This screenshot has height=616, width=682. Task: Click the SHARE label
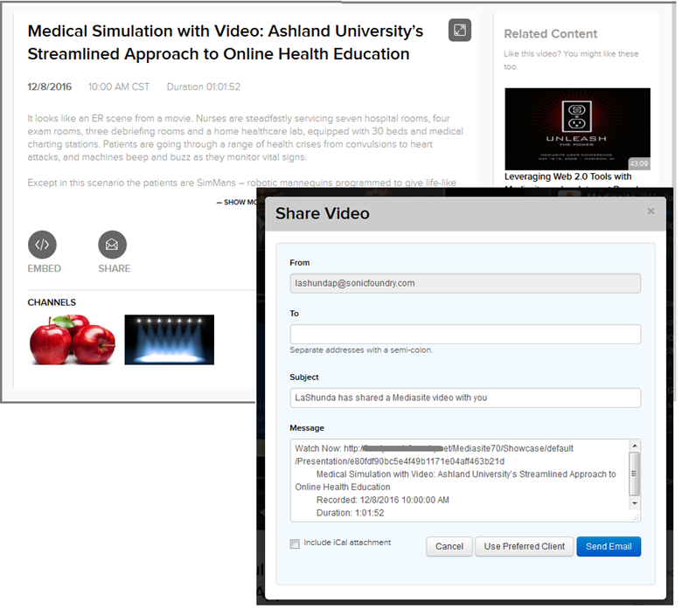coord(115,270)
